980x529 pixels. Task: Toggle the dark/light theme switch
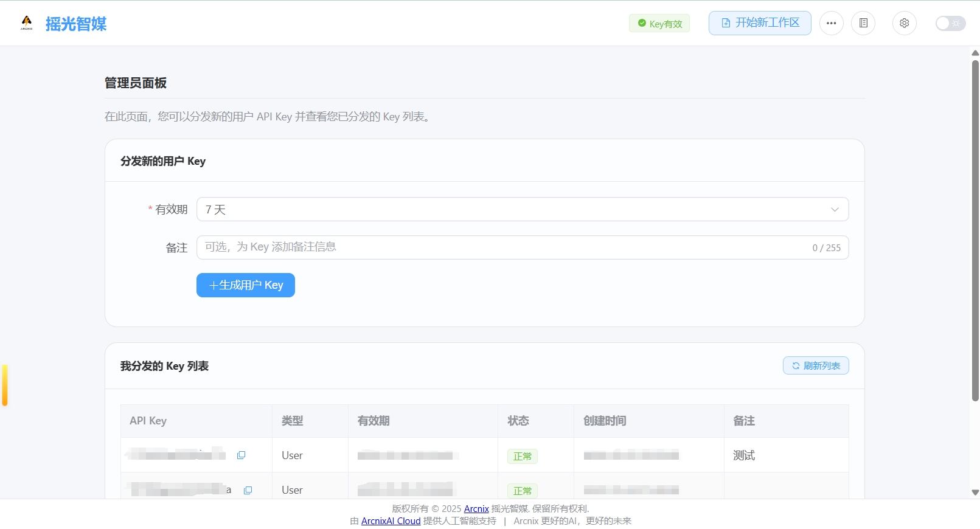[950, 23]
